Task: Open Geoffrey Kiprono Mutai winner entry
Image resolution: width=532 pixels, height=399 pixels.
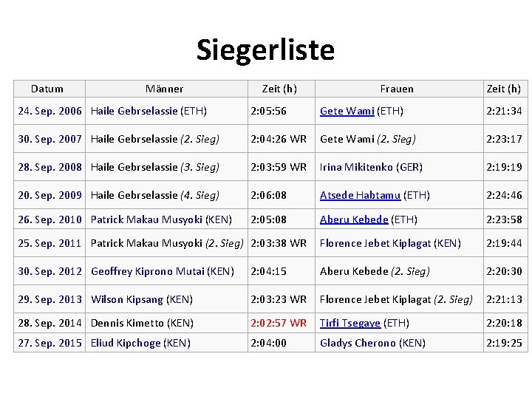Action: coord(162,271)
